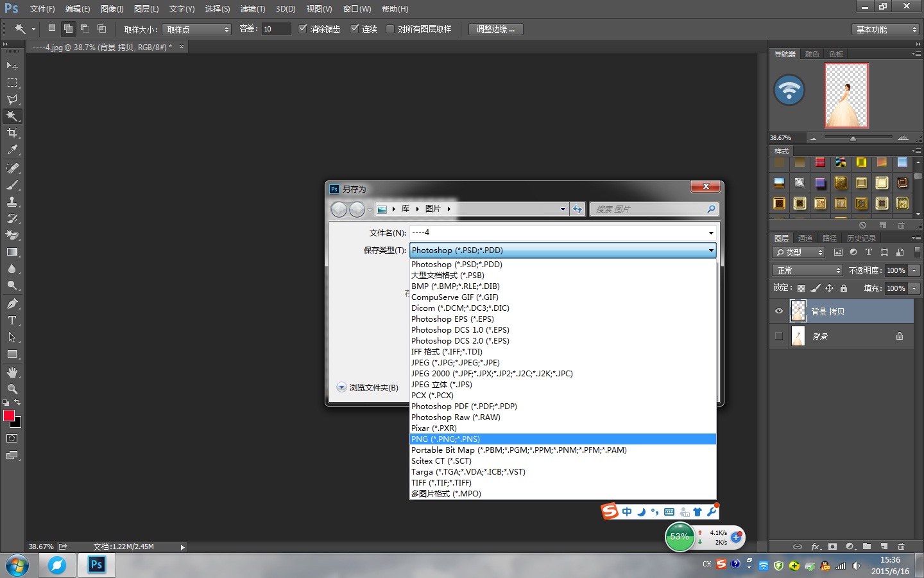
Task: Open the 文件(F) menu
Action: [x=42, y=9]
